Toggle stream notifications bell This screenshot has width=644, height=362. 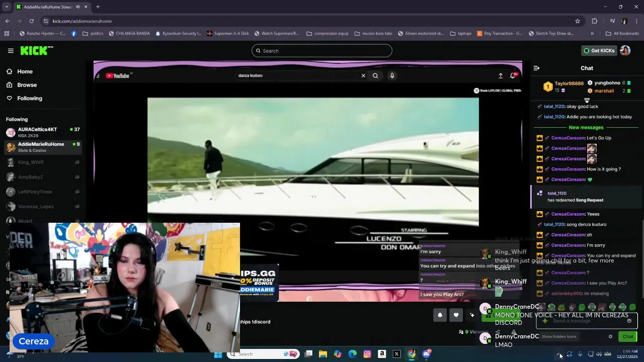(x=440, y=315)
